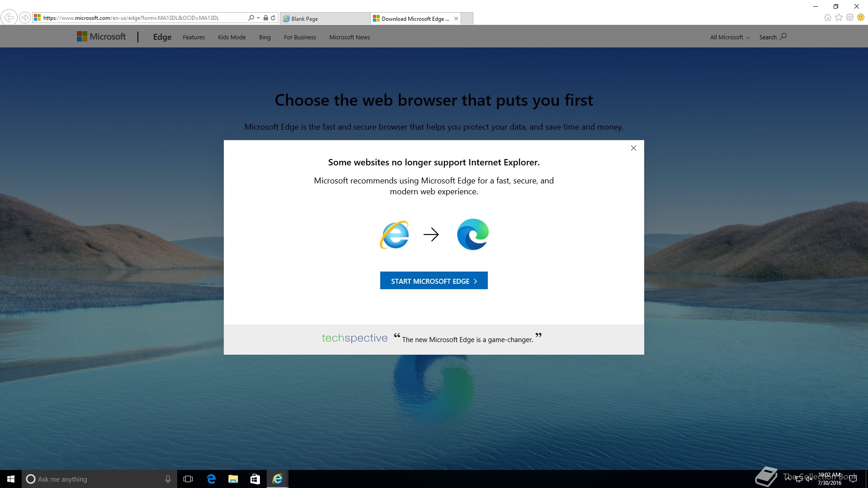Refresh the page with the reload icon
Viewport: 868px width, 488px height.
click(273, 18)
